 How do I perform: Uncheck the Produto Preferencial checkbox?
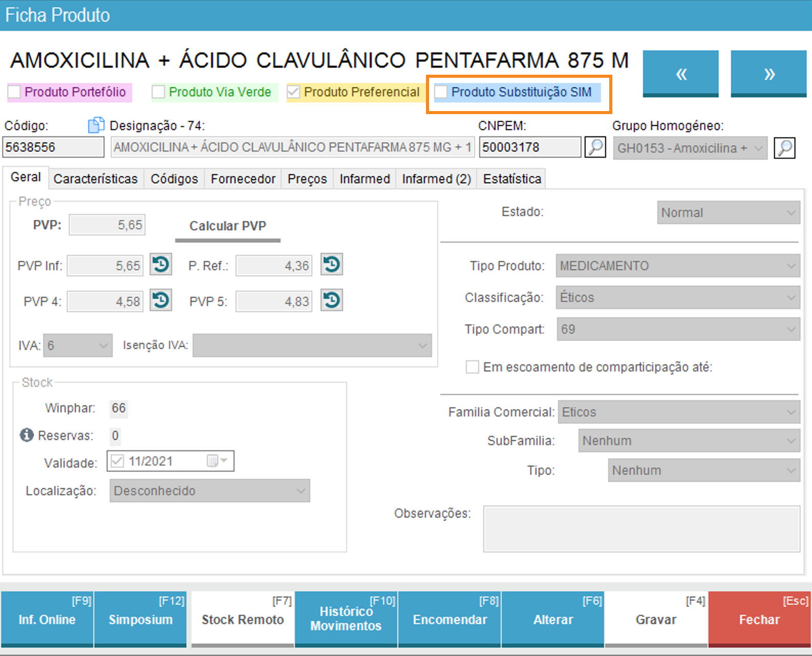[293, 92]
